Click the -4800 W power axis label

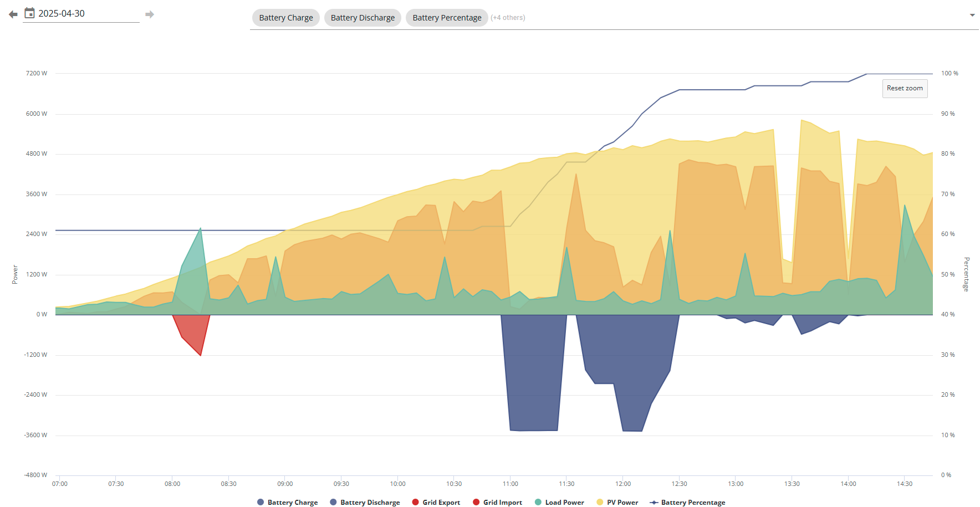coord(35,475)
